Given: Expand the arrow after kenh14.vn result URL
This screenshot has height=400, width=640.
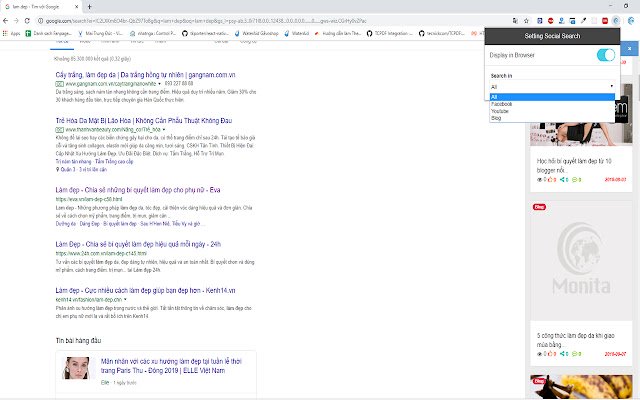Looking at the screenshot, I should click(125, 300).
